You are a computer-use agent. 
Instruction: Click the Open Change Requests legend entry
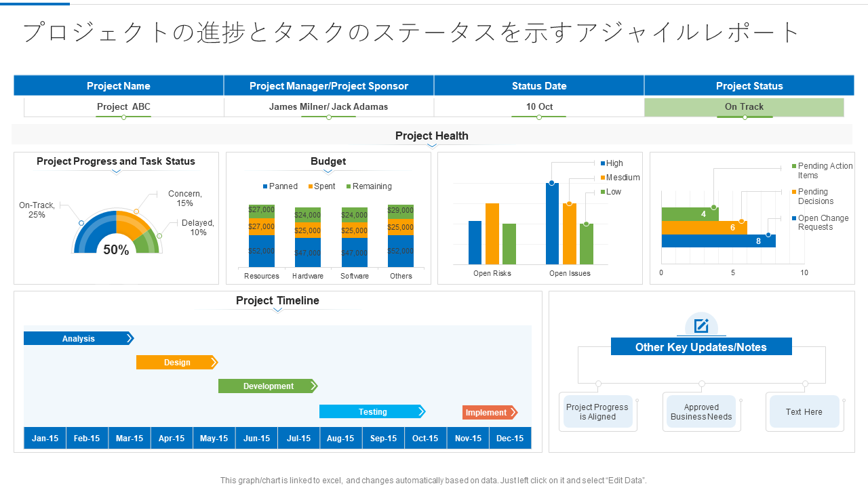(820, 222)
